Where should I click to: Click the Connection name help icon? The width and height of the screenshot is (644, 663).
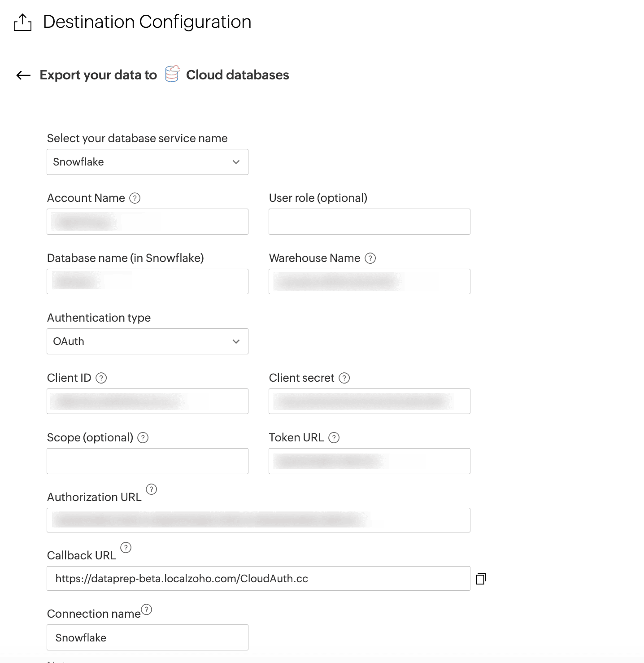(147, 610)
